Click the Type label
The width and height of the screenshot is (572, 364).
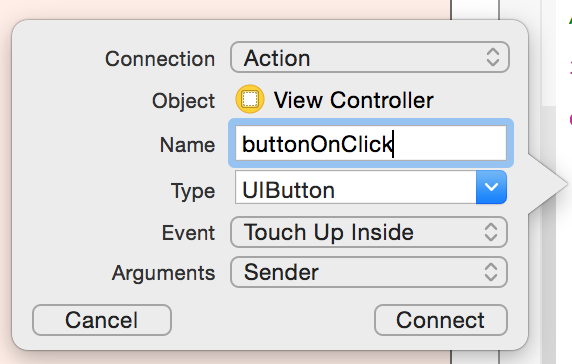click(x=193, y=191)
